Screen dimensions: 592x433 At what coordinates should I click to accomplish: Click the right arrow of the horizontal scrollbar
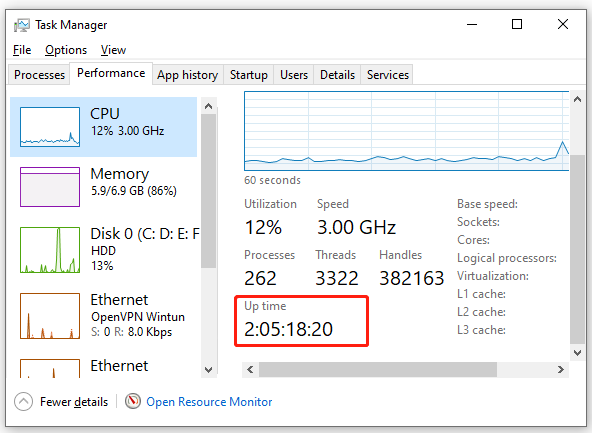tap(561, 369)
